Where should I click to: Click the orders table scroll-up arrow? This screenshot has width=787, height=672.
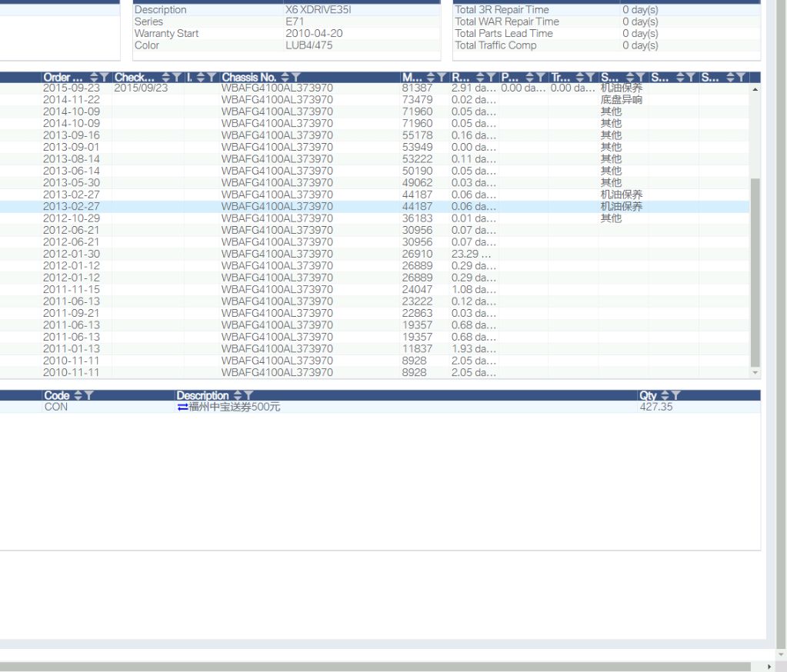pyautogui.click(x=755, y=89)
